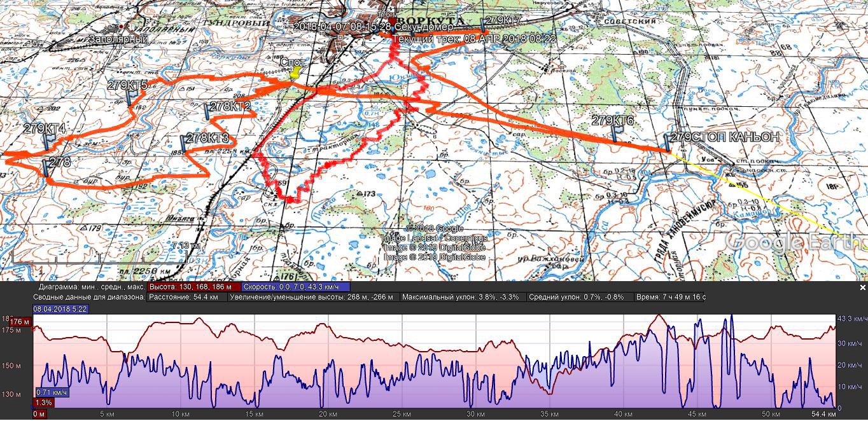Click the 279КТ4 flag icon
The height and width of the screenshot is (421, 868).
(47, 141)
